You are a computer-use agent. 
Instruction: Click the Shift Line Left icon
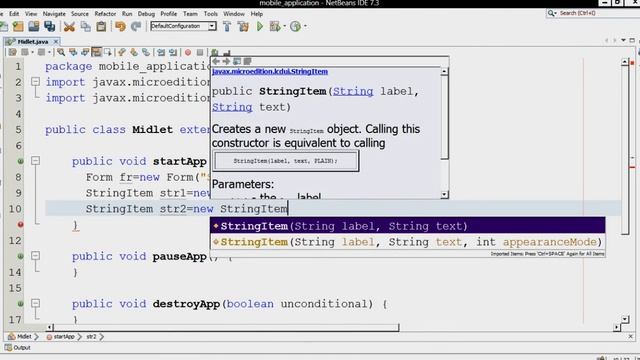pos(161,52)
